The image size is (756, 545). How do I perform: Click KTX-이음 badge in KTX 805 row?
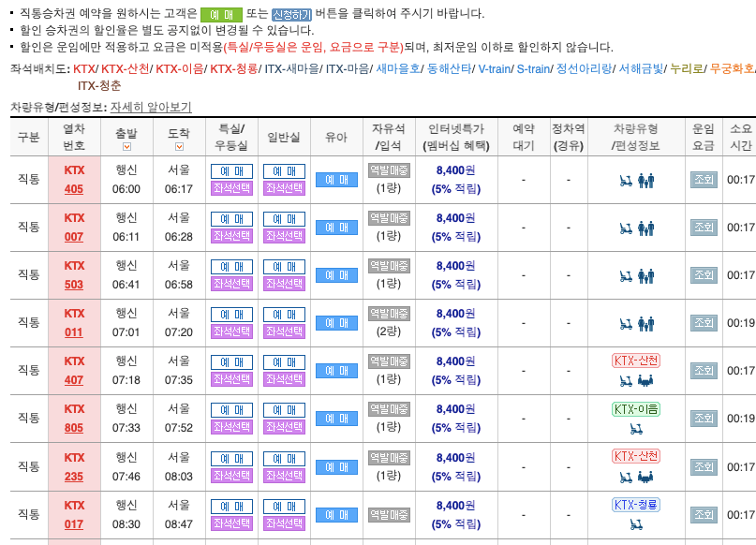coord(636,409)
